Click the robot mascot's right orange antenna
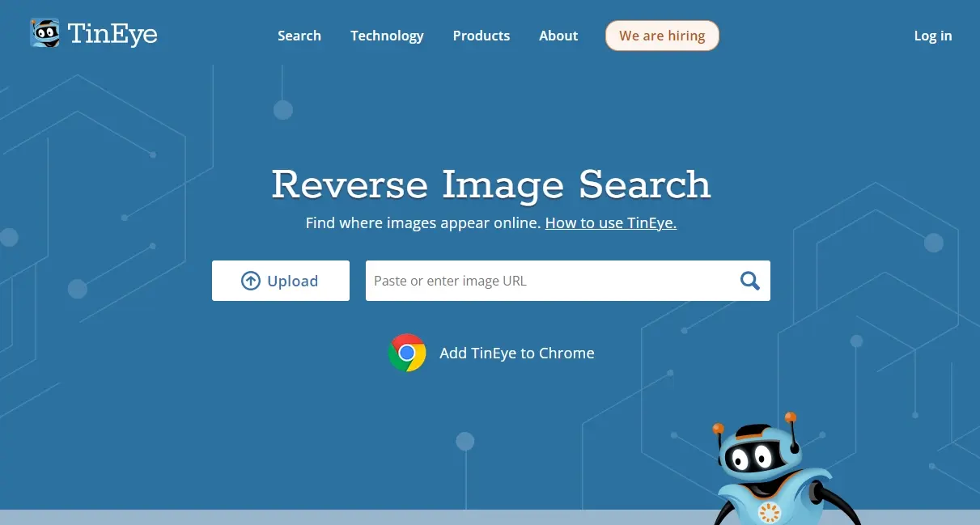This screenshot has width=980, height=525. [x=791, y=418]
